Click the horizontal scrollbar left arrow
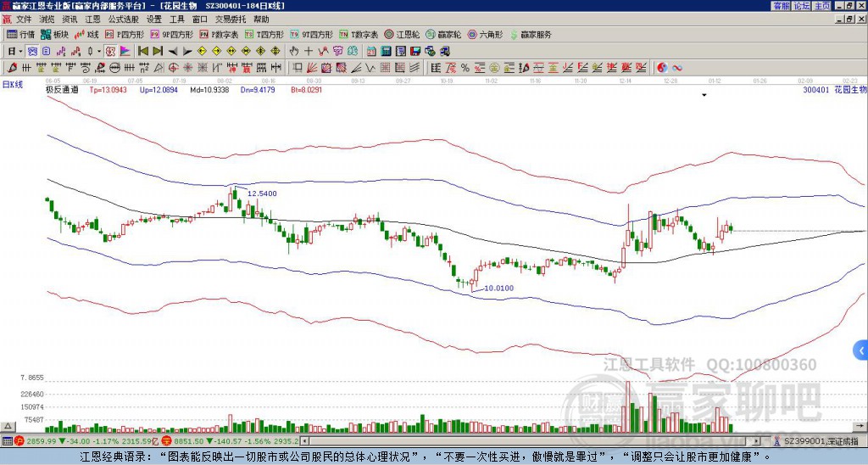 click(304, 441)
